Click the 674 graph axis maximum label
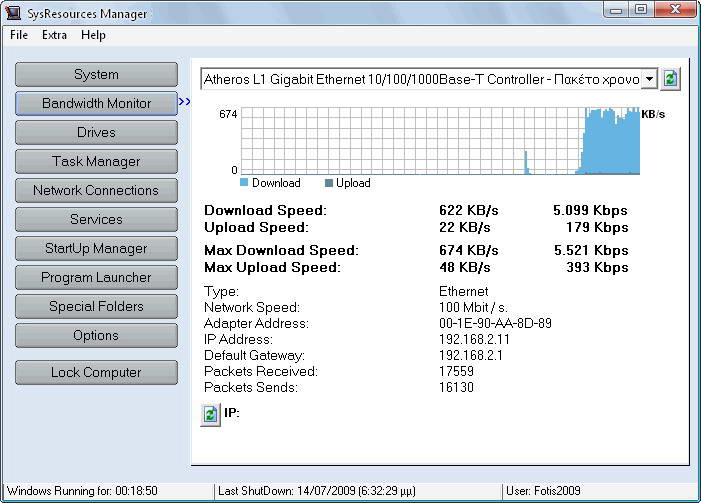This screenshot has height=503, width=701. pyautogui.click(x=228, y=114)
